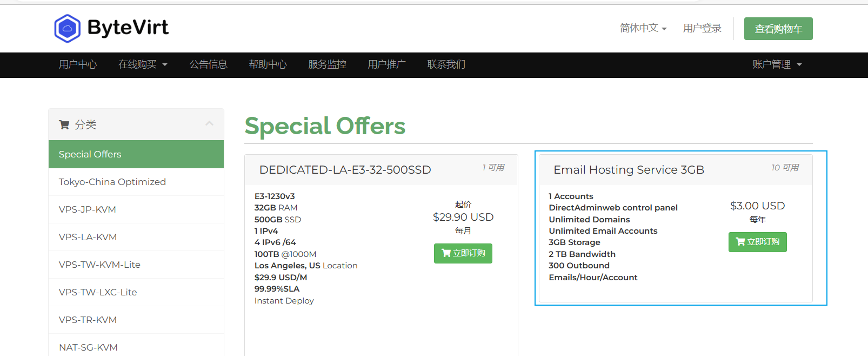Click the 查看购物车 button
Image resolution: width=868 pixels, height=356 pixels.
778,29
